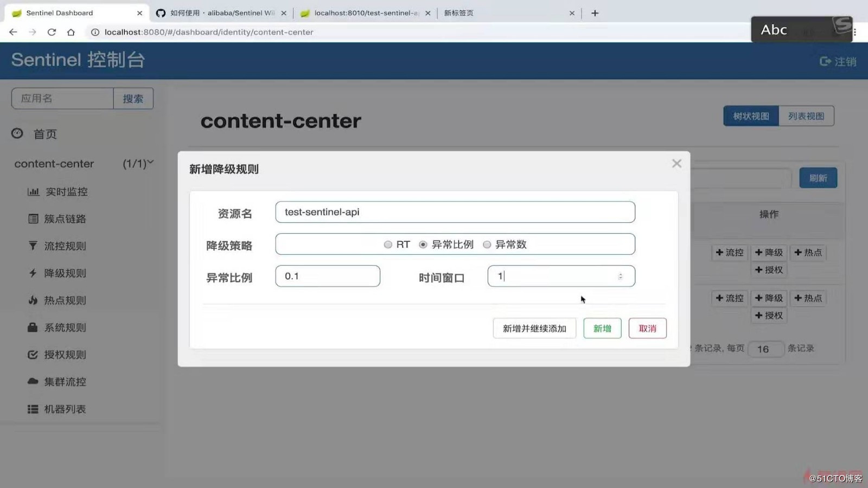This screenshot has height=488, width=868.
Task: Collapse the content-center app chevron
Action: [x=150, y=162]
